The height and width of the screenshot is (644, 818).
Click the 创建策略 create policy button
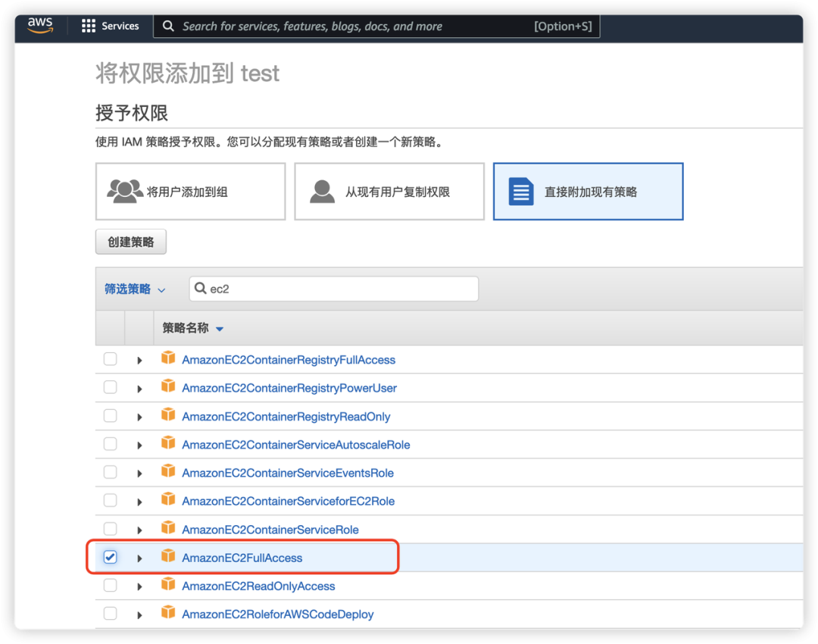click(131, 242)
